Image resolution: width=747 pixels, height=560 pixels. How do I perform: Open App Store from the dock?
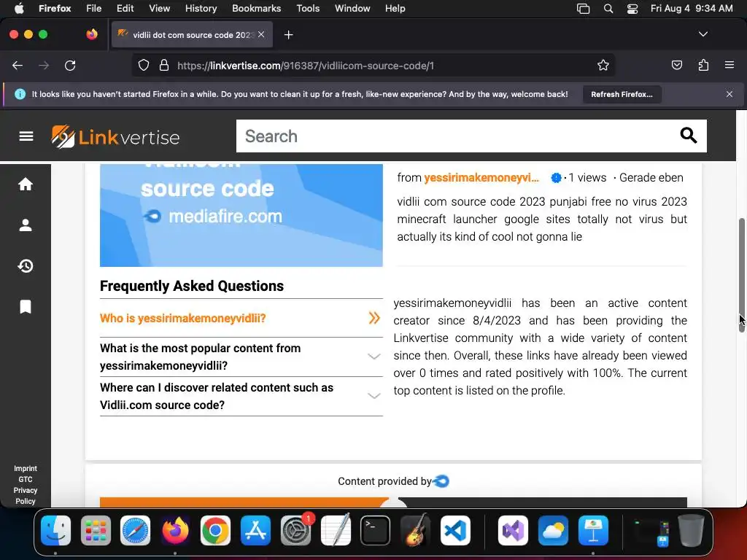coord(255,531)
